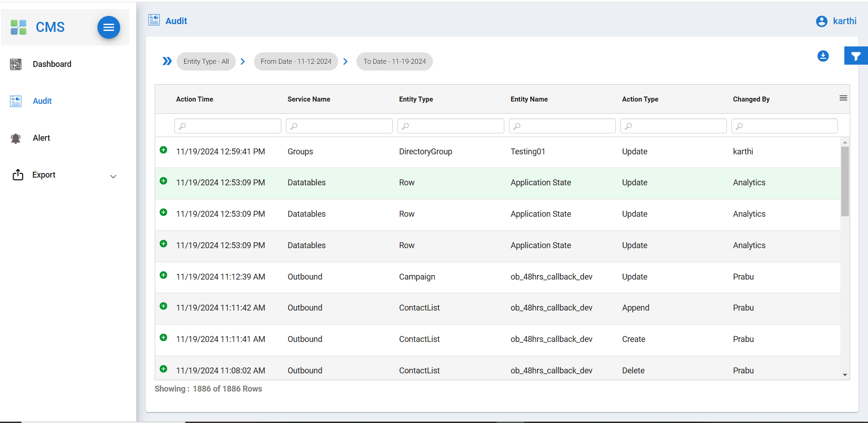Click the karthi user avatar icon
Screen dimensions: 868x423
[x=822, y=21]
